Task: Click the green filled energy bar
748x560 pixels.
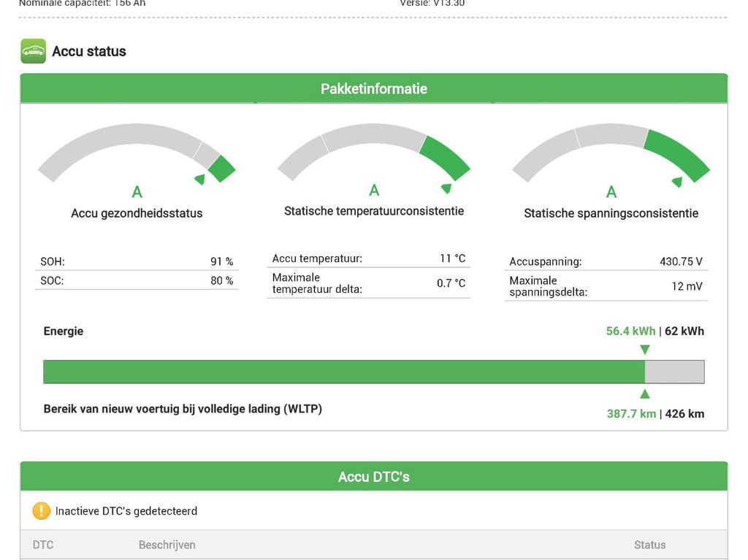Action: [343, 372]
